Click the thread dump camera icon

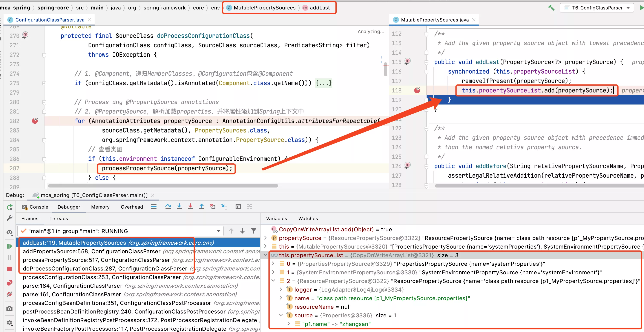[9, 308]
